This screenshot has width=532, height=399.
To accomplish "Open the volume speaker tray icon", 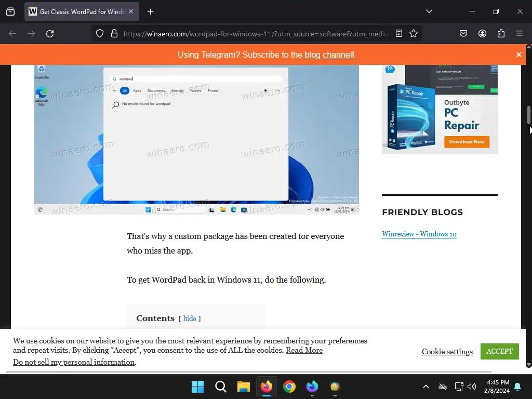I will pos(472,387).
